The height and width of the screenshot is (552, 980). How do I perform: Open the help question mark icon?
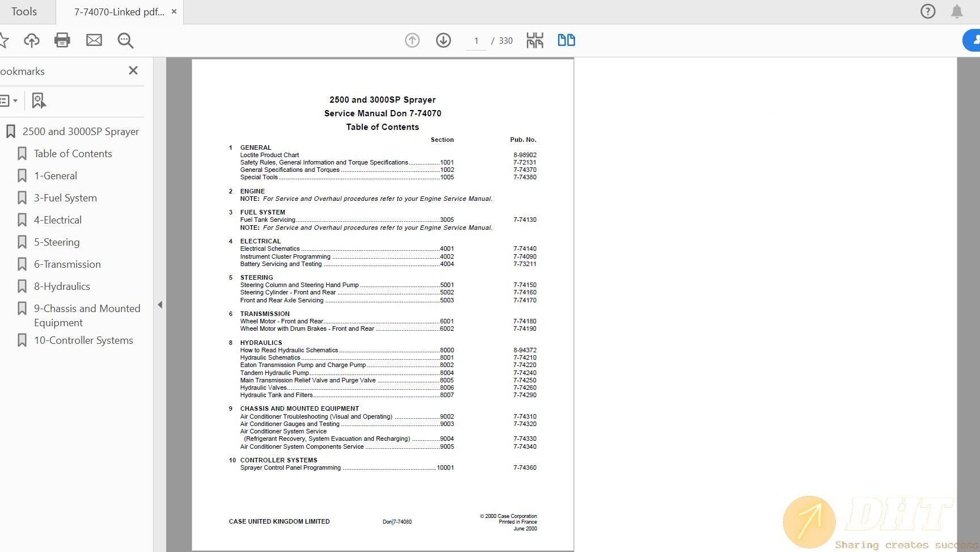[x=928, y=11]
